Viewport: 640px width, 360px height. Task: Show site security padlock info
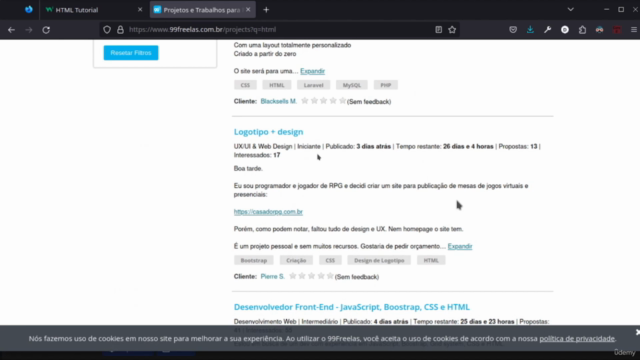click(120, 30)
